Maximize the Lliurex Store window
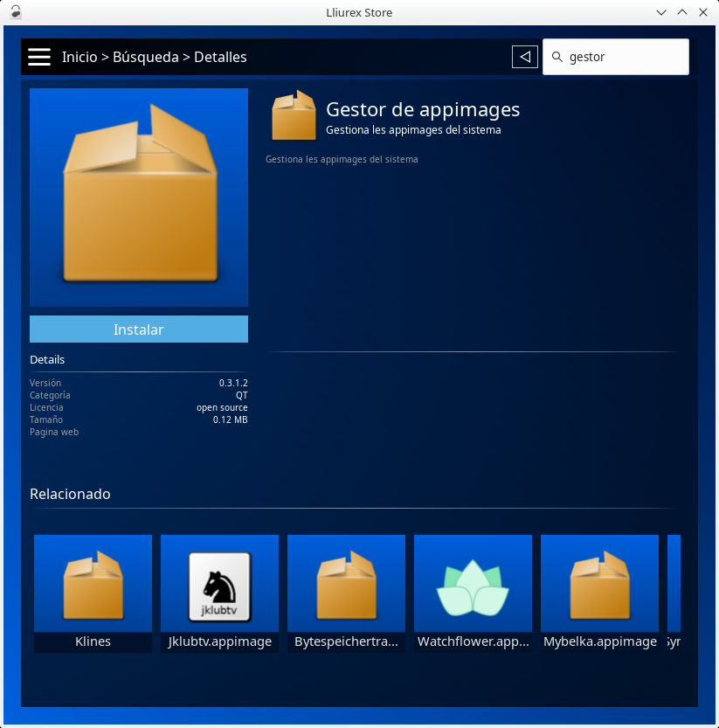 (681, 12)
